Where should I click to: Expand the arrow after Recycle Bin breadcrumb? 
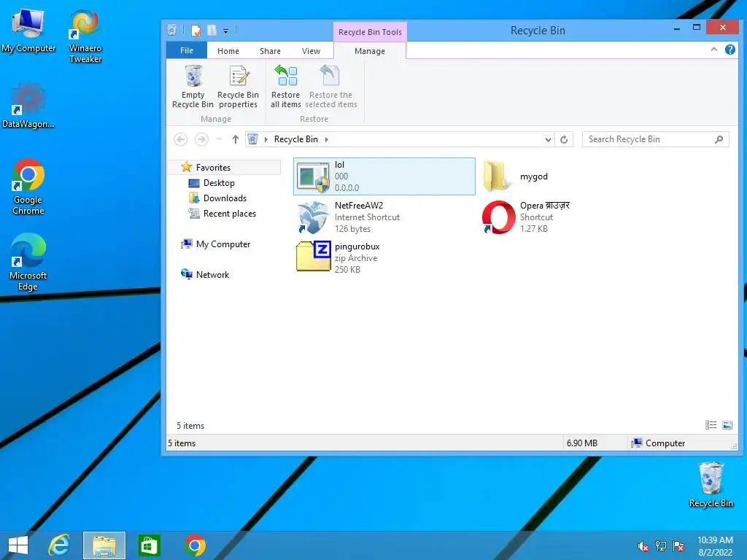[327, 139]
